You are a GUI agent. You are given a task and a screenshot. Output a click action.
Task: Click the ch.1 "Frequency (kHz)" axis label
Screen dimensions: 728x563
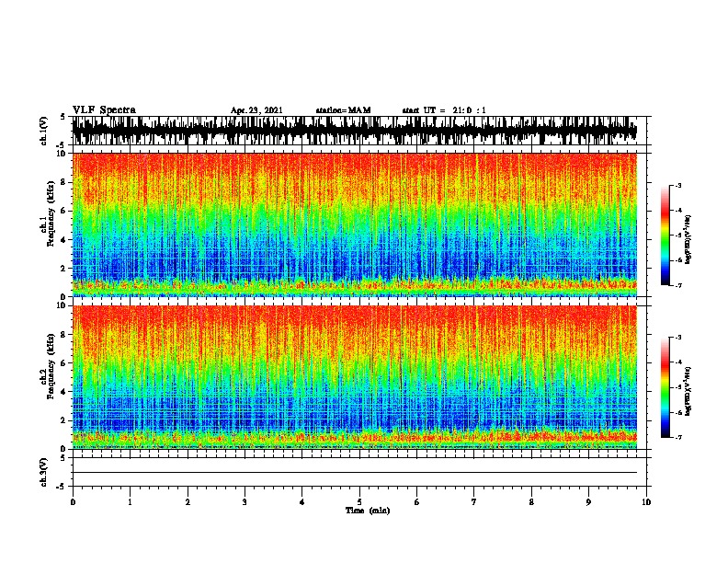(51, 213)
